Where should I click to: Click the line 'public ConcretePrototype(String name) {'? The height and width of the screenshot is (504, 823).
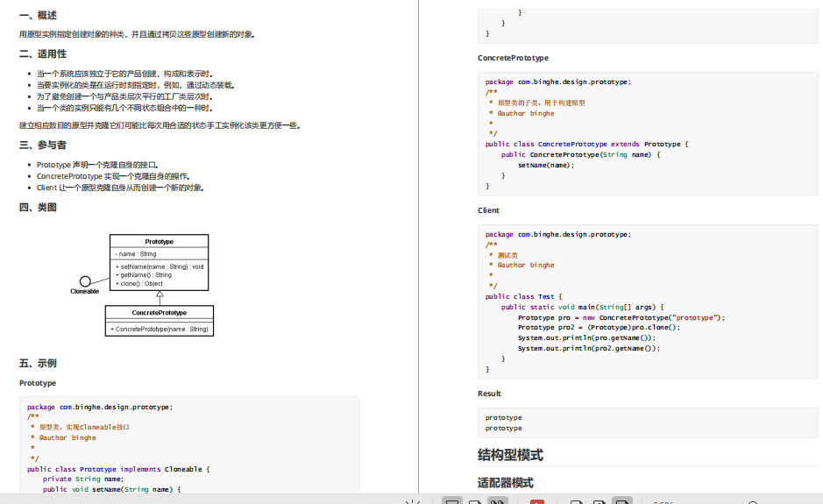tap(580, 154)
